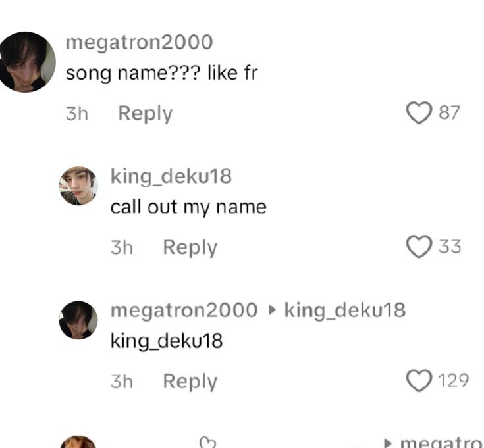Click the 3h timestamp on the top comment
Screen dimensions: 484x448
[x=77, y=113]
